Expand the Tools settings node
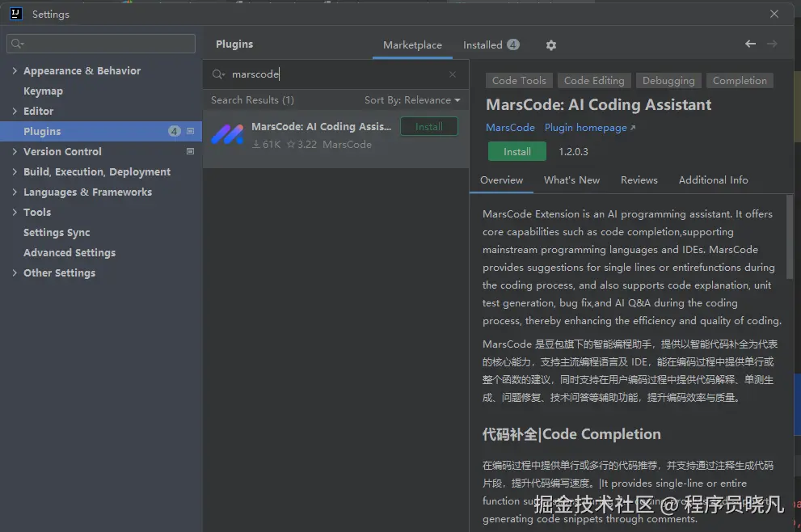The height and width of the screenshot is (532, 801). 15,212
